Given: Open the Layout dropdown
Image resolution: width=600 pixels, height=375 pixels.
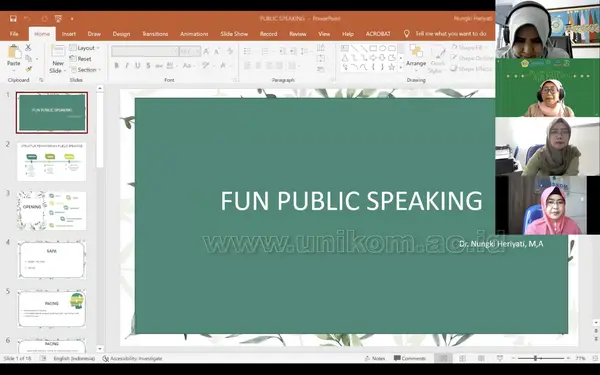Looking at the screenshot, I should (85, 48).
